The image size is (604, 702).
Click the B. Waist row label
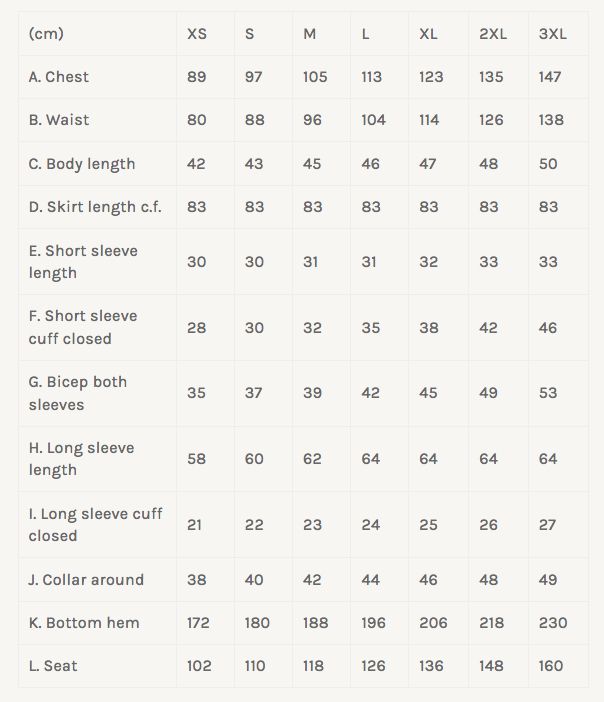coord(73,120)
